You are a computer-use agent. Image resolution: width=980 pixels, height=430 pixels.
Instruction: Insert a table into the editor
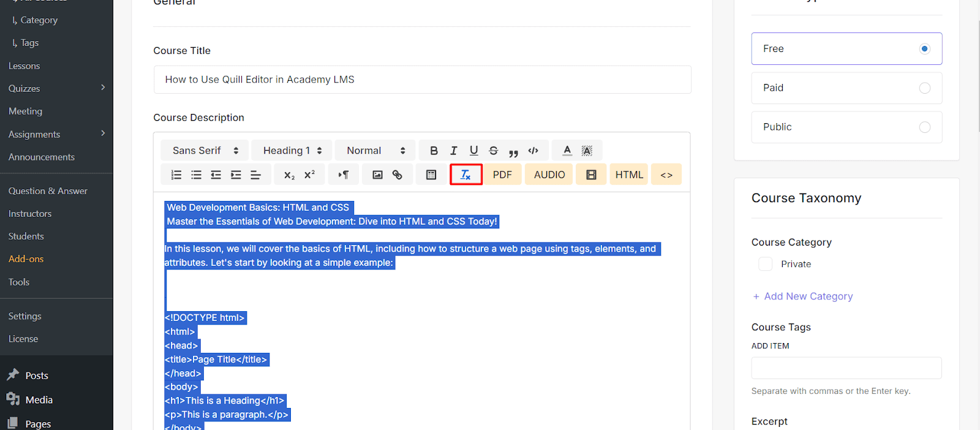431,175
